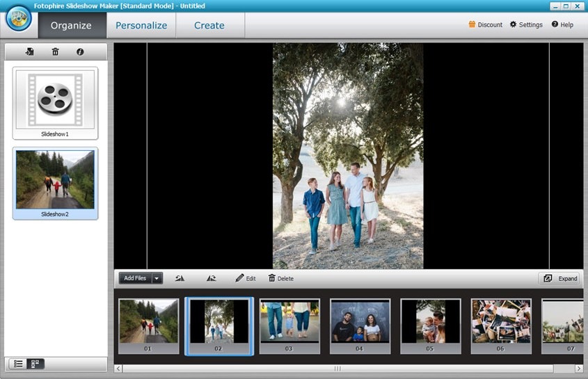Open the Help menu
The height and width of the screenshot is (379, 588).
tap(562, 25)
